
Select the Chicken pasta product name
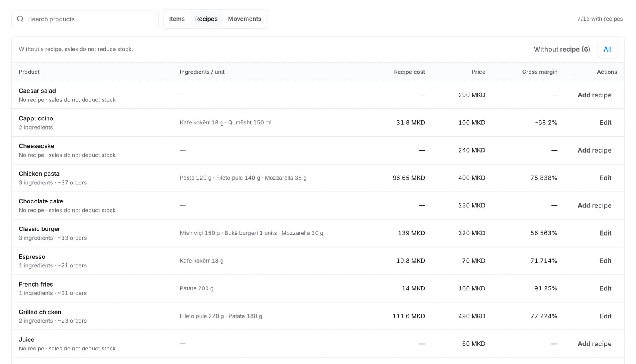pyautogui.click(x=39, y=174)
